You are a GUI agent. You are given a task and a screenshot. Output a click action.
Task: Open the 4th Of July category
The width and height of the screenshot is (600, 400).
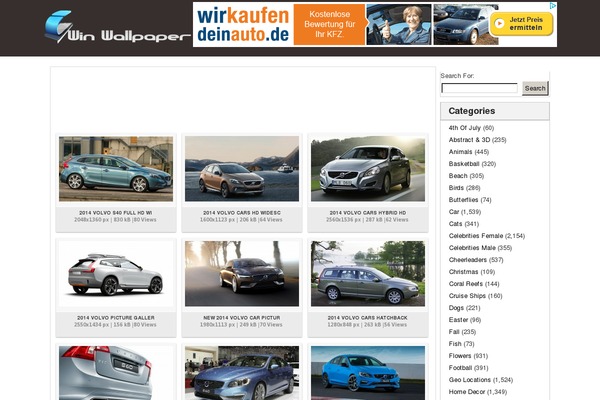pos(465,128)
